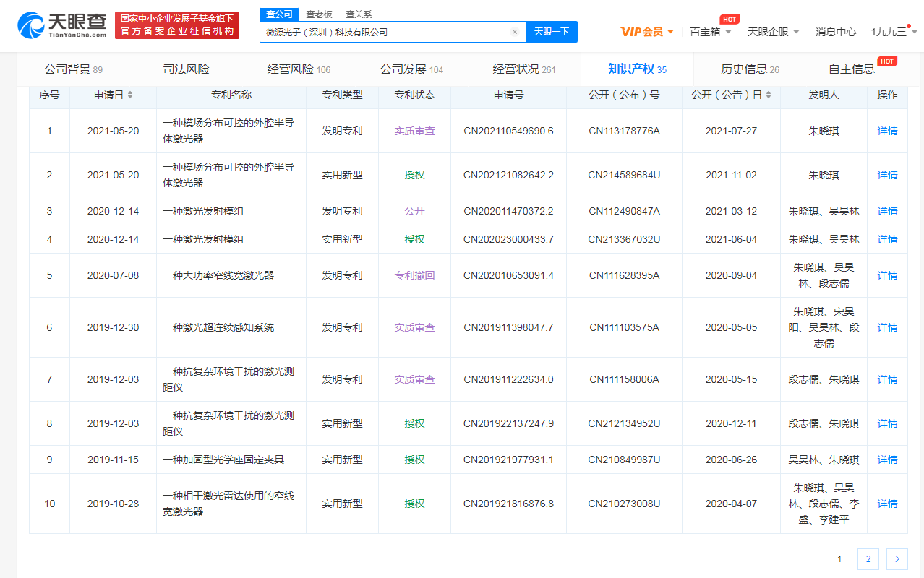Click 发明人 column header
The height and width of the screenshot is (578, 924).
coord(824,95)
